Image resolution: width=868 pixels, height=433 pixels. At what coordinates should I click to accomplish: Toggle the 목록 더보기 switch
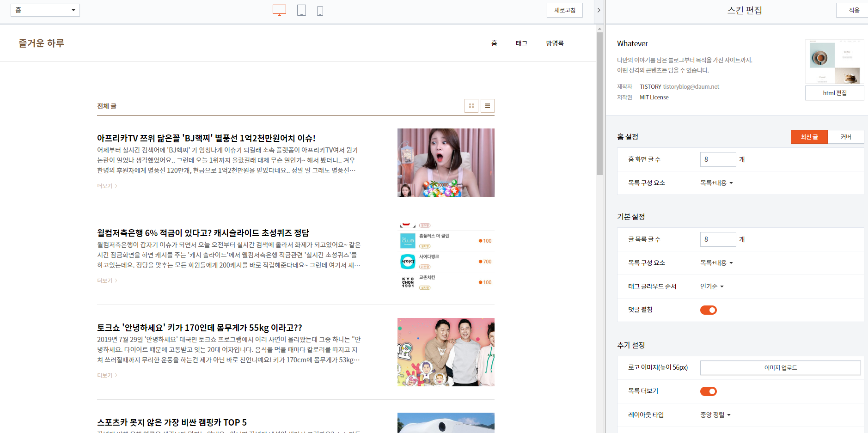point(709,391)
